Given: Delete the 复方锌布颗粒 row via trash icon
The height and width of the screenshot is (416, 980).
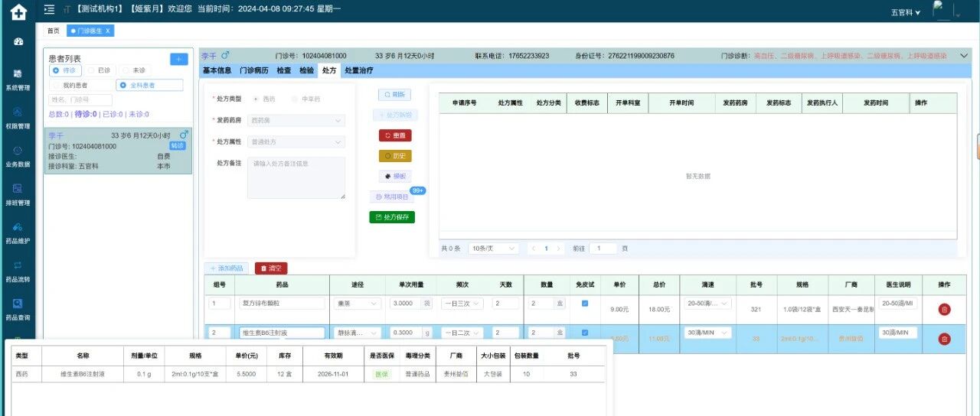Looking at the screenshot, I should [x=944, y=309].
